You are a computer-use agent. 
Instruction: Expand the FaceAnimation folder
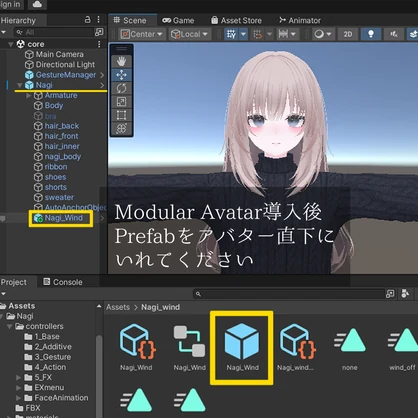19,398
